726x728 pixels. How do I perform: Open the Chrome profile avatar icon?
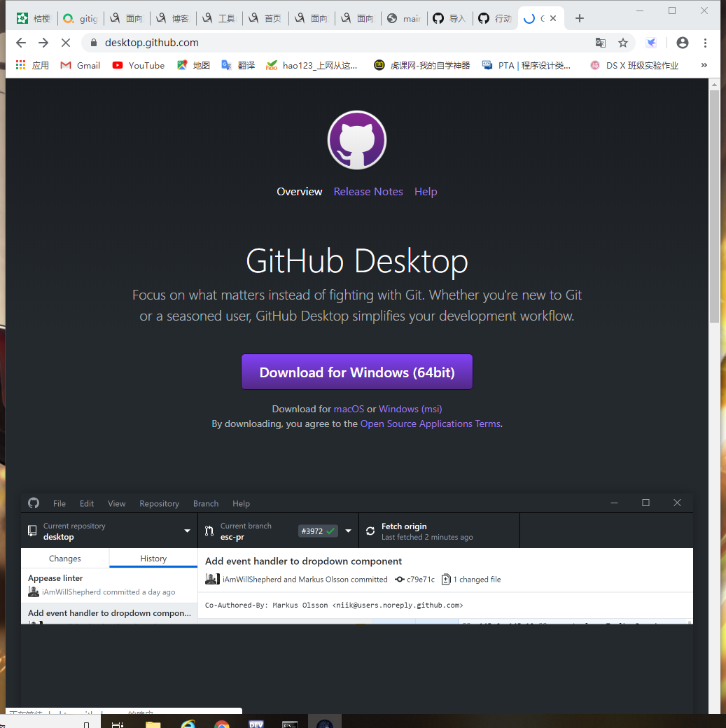coord(683,43)
